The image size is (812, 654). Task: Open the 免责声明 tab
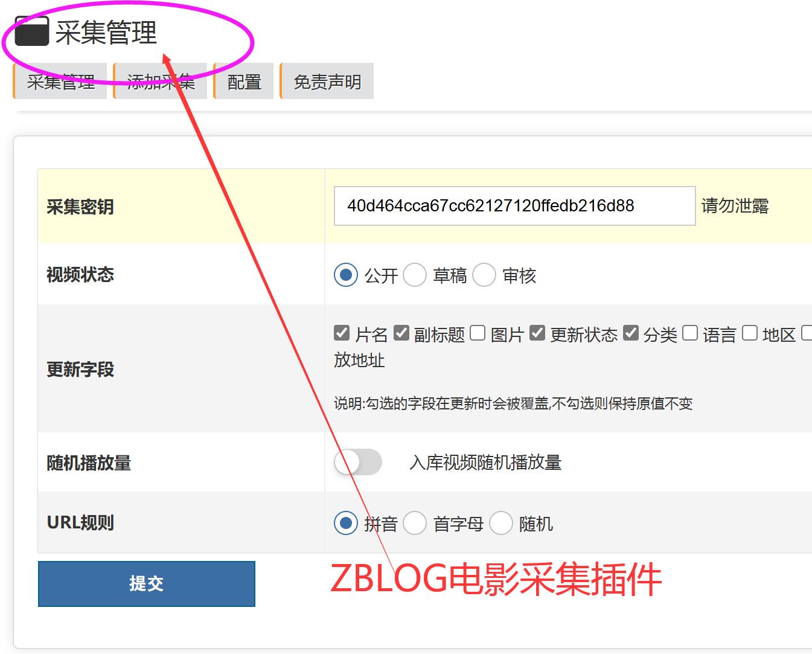coord(327,82)
